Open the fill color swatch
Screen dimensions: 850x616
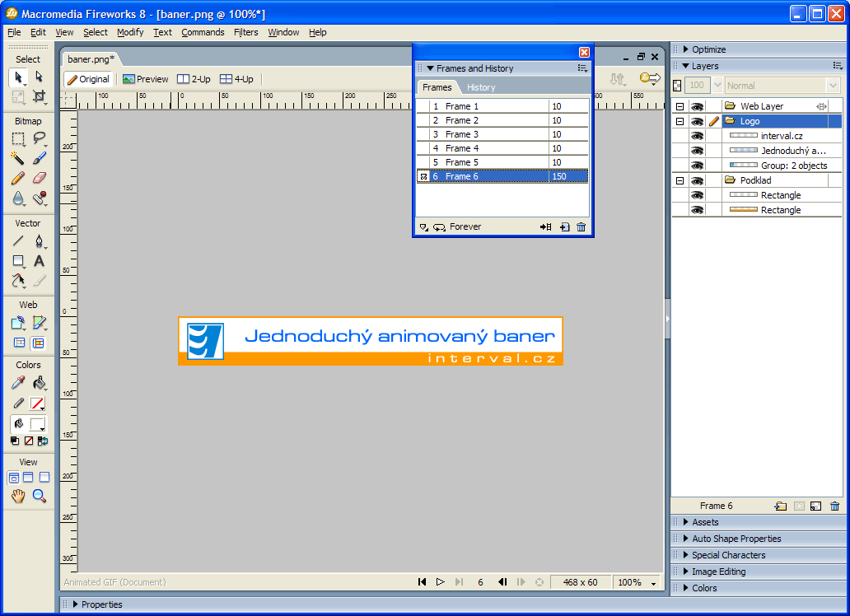37,424
